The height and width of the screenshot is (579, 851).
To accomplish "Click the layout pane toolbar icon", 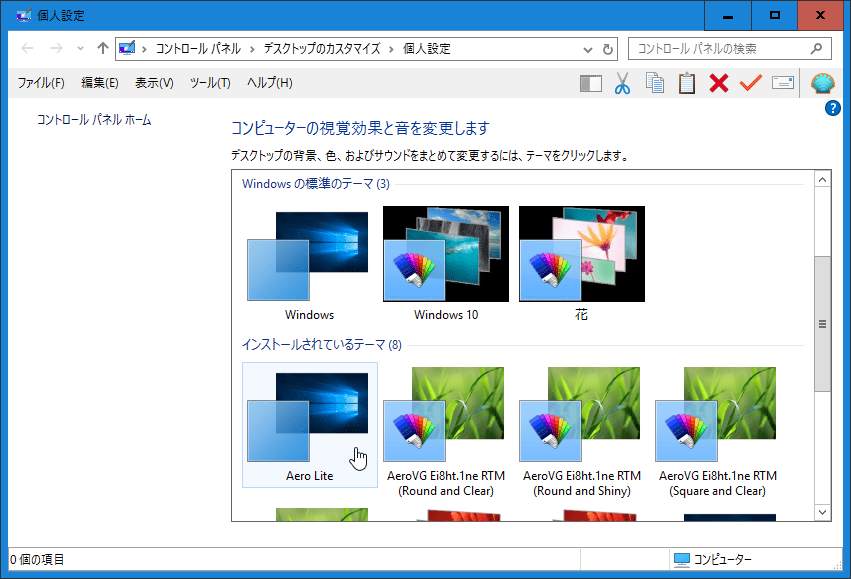I will (x=590, y=84).
